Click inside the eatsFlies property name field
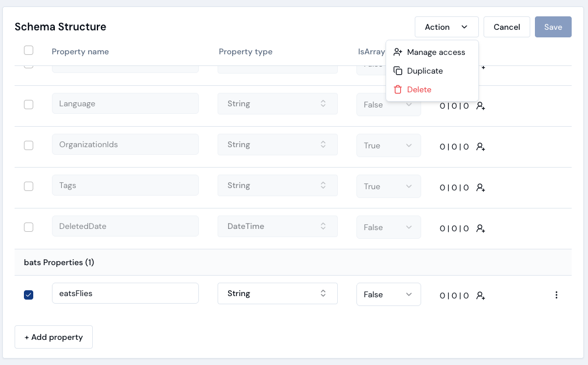 [125, 293]
